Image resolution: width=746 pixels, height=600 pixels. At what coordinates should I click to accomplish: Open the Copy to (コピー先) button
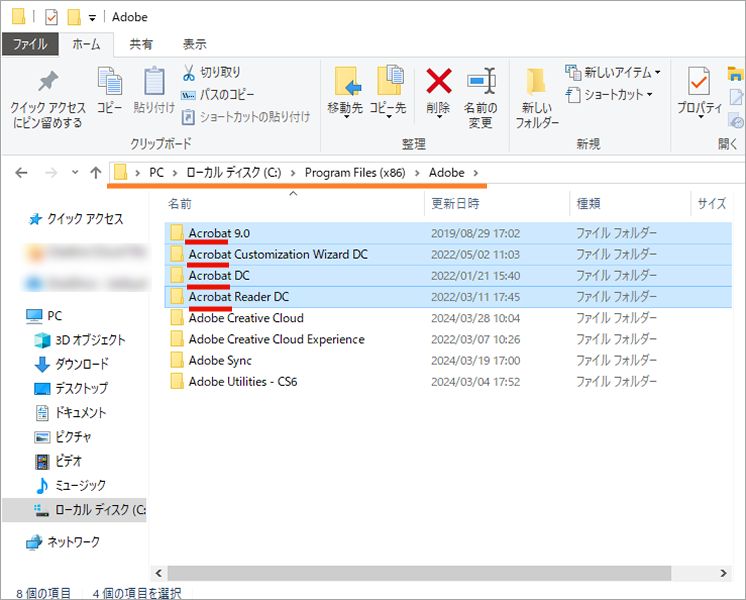coord(389,91)
